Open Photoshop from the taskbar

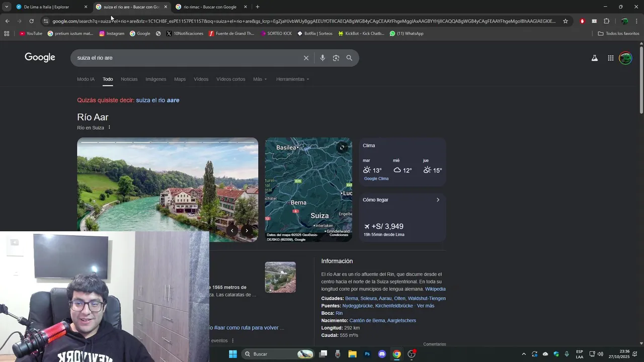click(367, 354)
